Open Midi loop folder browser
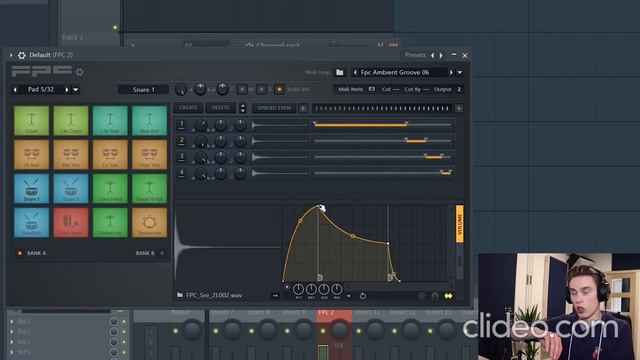The height and width of the screenshot is (360, 640). click(340, 72)
